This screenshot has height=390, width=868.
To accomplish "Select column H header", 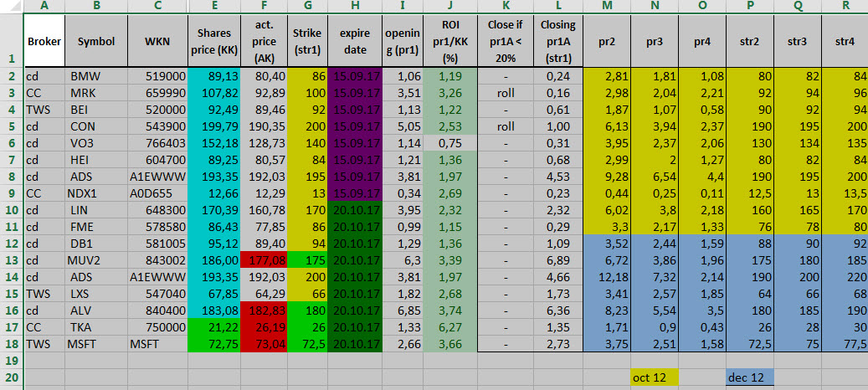I will coord(355,6).
